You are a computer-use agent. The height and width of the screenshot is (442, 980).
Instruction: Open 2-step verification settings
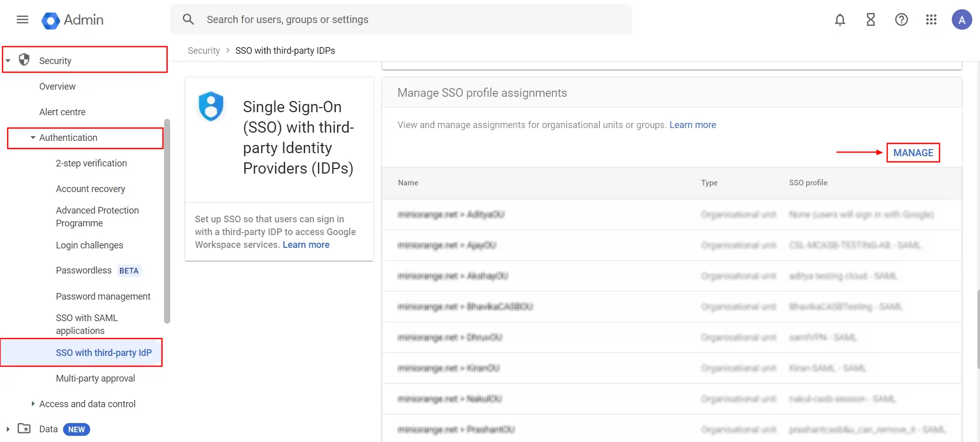[x=91, y=163]
